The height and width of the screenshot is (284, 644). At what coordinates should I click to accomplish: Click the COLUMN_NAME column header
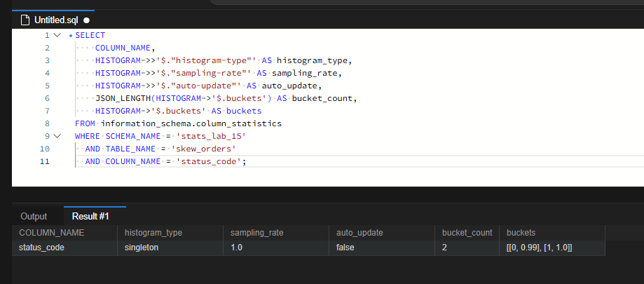(x=64, y=233)
